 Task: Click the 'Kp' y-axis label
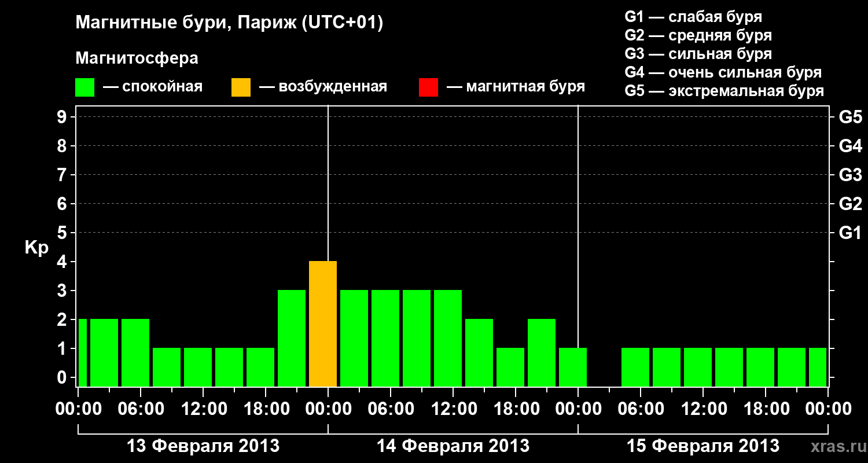[x=36, y=247]
